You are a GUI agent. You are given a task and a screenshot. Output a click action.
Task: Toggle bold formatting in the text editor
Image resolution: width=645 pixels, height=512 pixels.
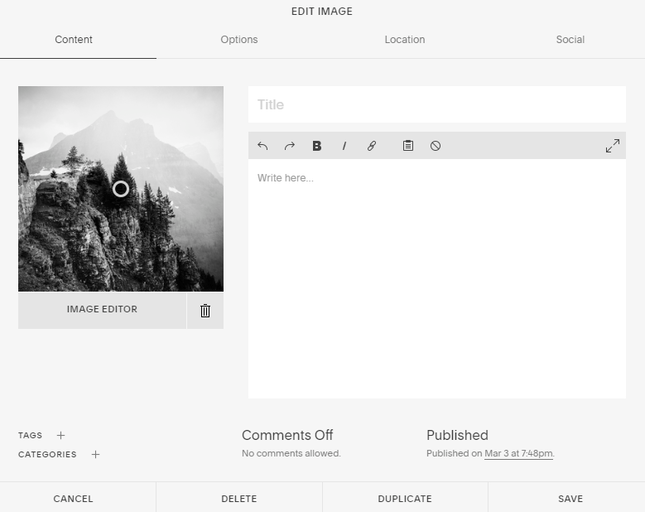[x=317, y=146]
